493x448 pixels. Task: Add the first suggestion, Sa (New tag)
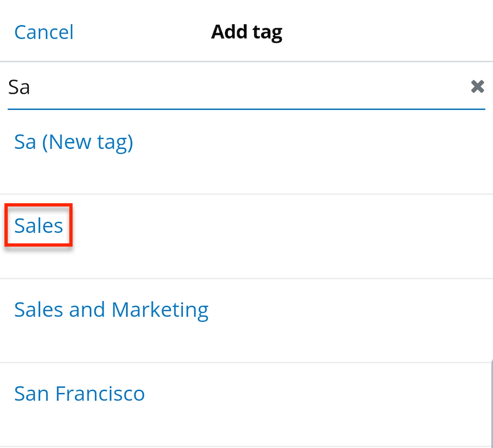pyautogui.click(x=74, y=142)
